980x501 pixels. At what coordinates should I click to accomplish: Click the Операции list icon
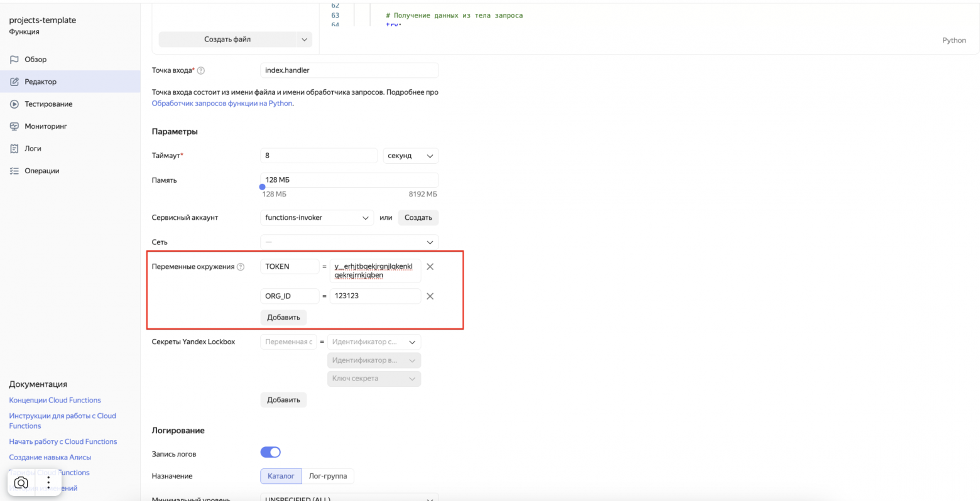coord(14,171)
